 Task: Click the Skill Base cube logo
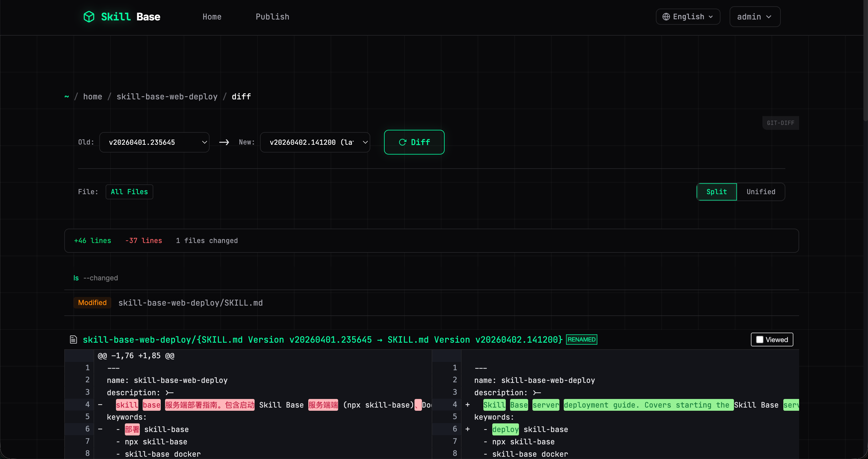click(x=89, y=16)
